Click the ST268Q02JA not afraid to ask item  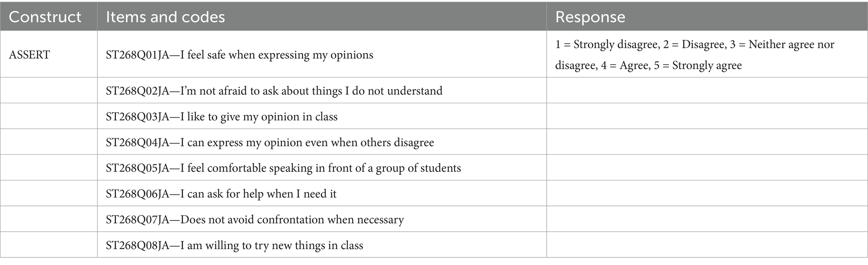click(274, 91)
